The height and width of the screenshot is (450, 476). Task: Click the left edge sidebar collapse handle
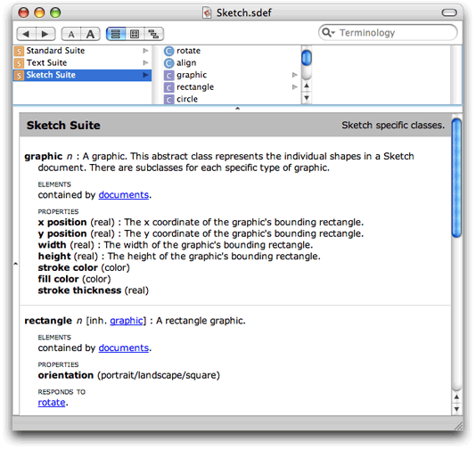(15, 264)
